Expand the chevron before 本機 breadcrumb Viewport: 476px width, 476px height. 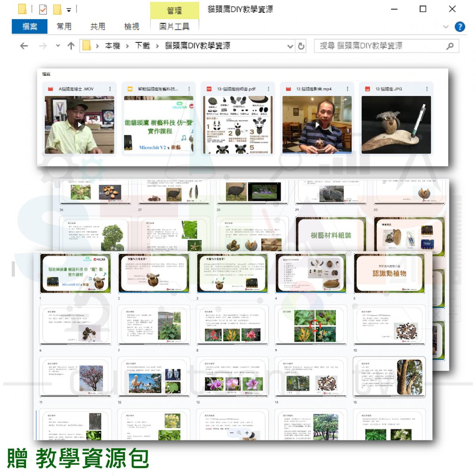(97, 46)
